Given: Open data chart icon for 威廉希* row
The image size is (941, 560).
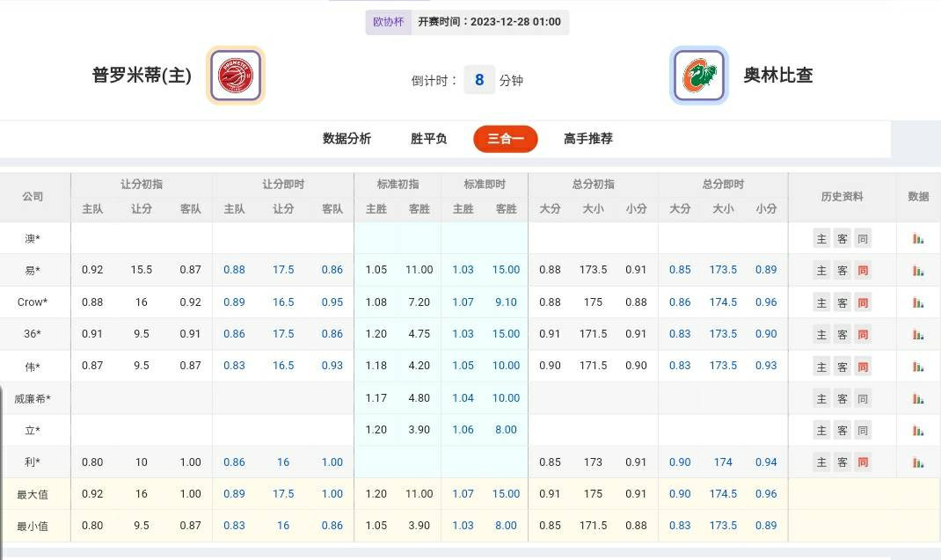Looking at the screenshot, I should pos(917,398).
